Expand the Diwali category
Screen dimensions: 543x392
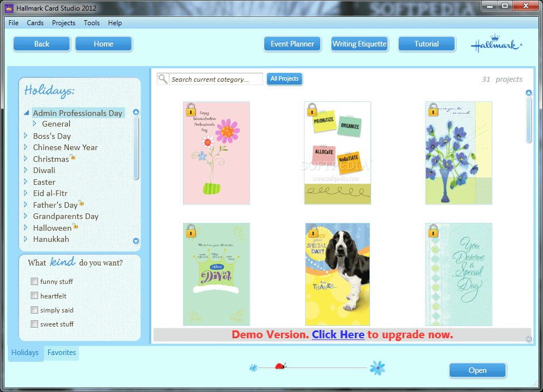[x=26, y=170]
